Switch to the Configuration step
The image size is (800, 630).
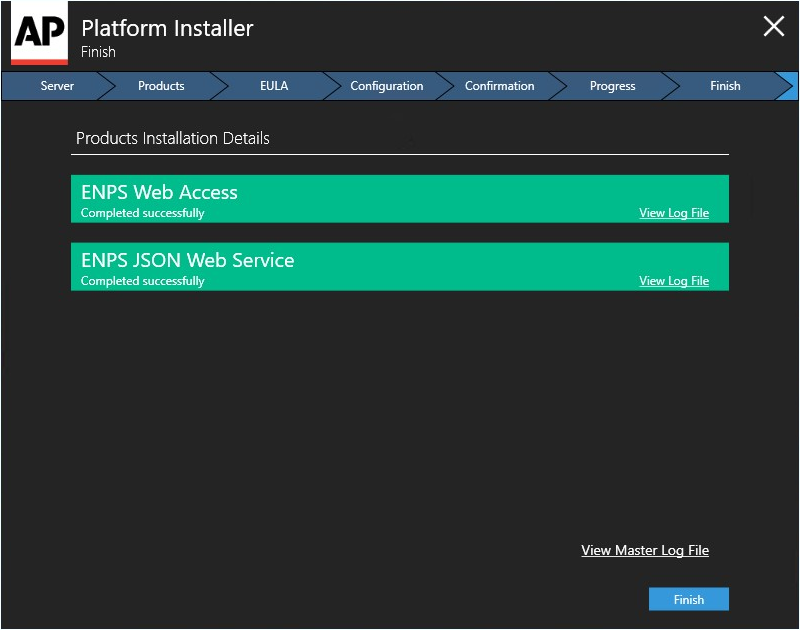tap(387, 86)
